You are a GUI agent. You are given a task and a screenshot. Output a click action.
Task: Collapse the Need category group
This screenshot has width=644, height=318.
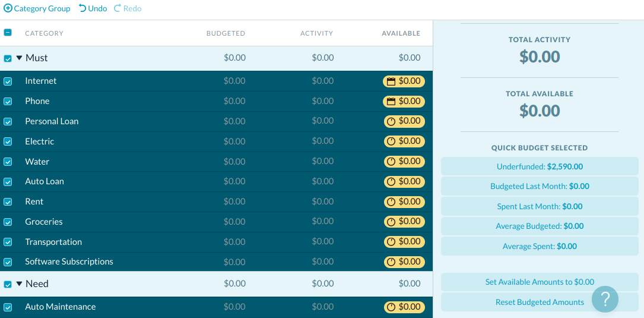(20, 284)
